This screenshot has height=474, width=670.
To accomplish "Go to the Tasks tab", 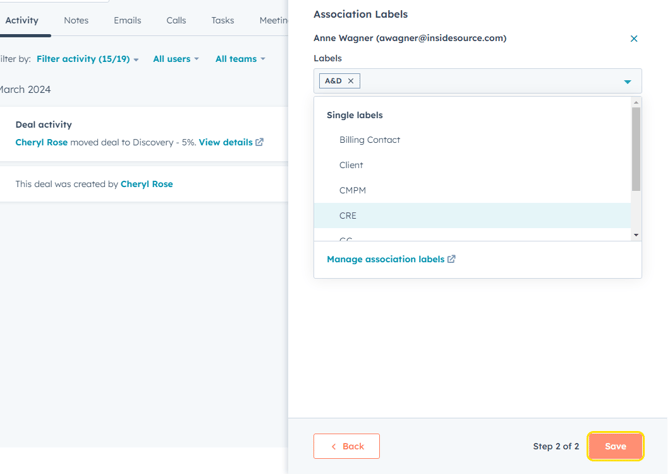I will (x=222, y=20).
